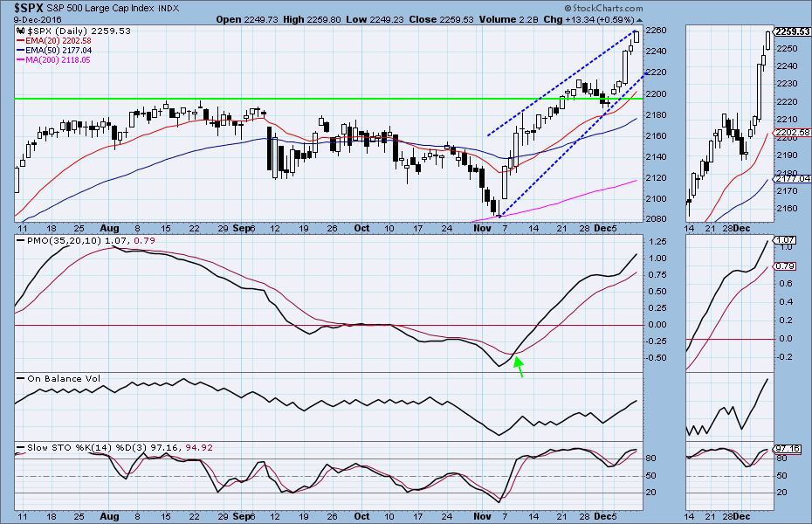This screenshot has width=812, height=524.
Task: Click the 97.16 stochastic value tag
Action: [x=791, y=449]
